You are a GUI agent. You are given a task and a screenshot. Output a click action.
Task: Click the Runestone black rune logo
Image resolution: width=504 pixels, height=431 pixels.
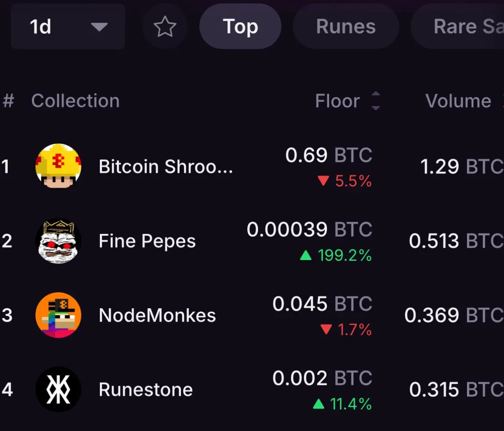(x=58, y=389)
